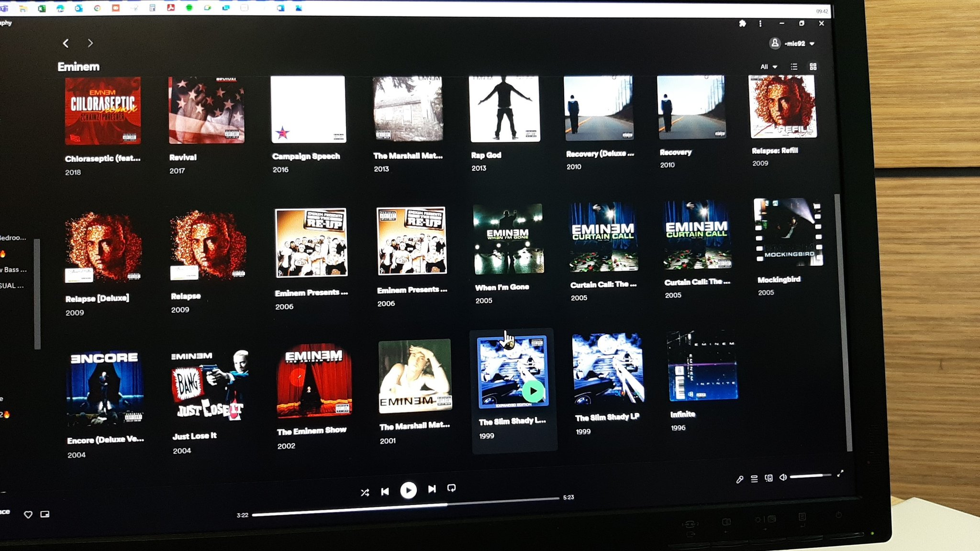Skip to the previous track
Image resolution: width=980 pixels, height=551 pixels.
coord(385,492)
